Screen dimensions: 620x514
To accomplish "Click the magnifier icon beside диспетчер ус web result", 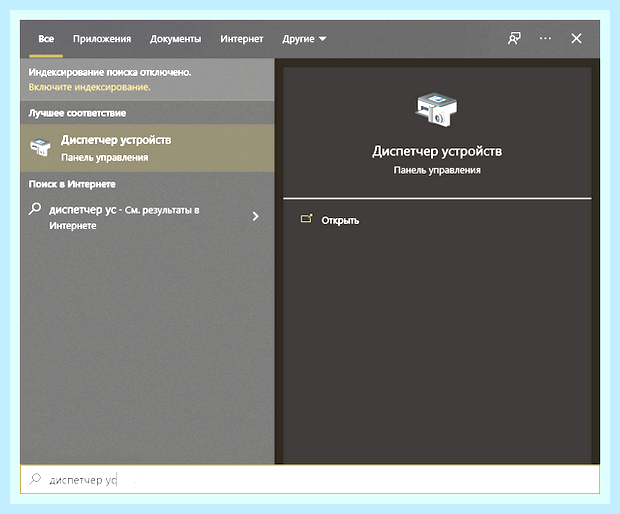I will (35, 208).
